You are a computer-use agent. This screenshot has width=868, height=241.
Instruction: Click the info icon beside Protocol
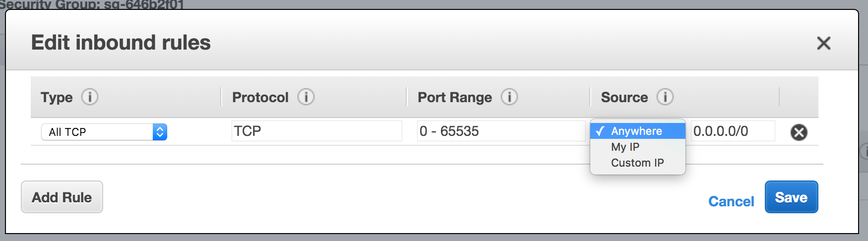point(306,97)
